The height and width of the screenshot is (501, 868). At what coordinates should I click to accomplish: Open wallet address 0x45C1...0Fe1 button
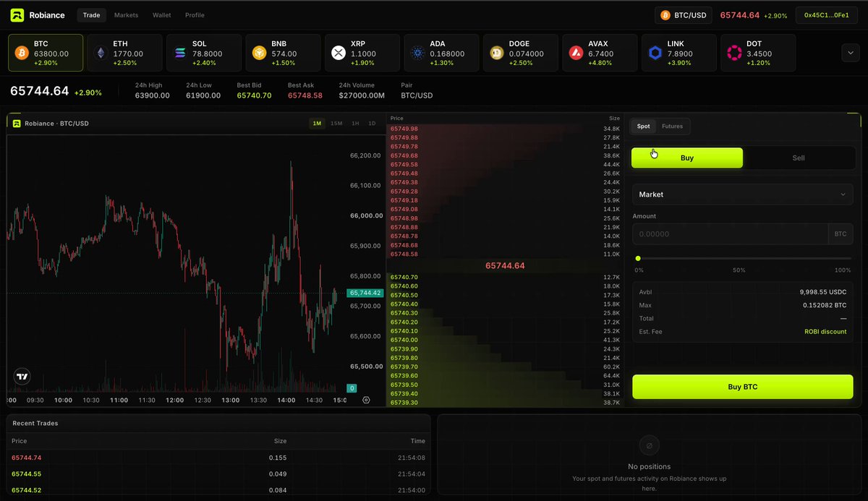tap(827, 15)
